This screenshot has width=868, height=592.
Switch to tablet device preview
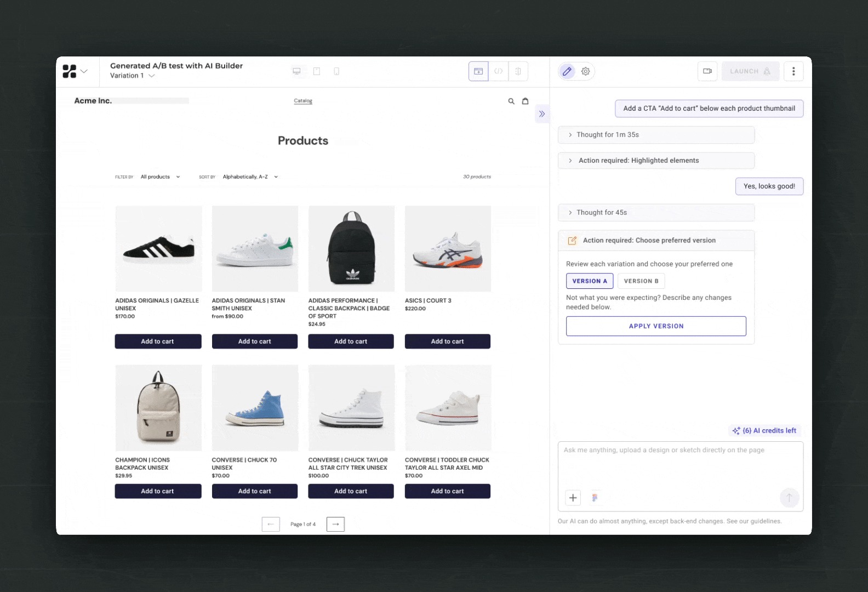[317, 71]
